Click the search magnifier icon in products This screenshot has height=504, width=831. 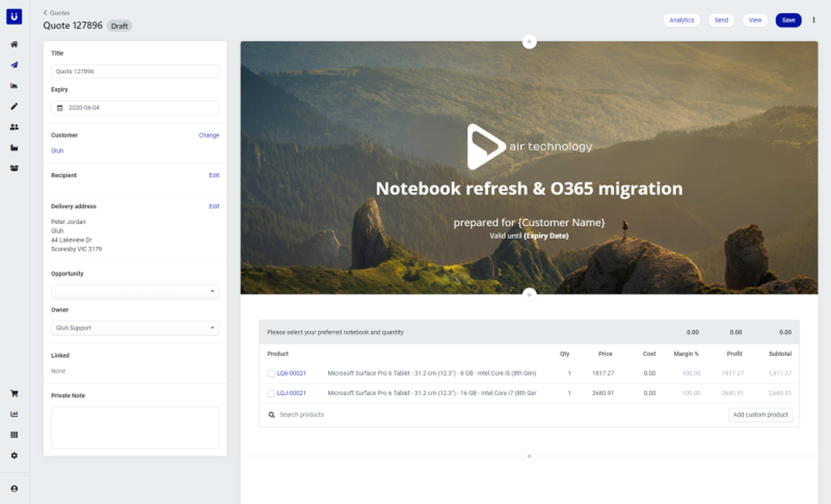pyautogui.click(x=272, y=415)
